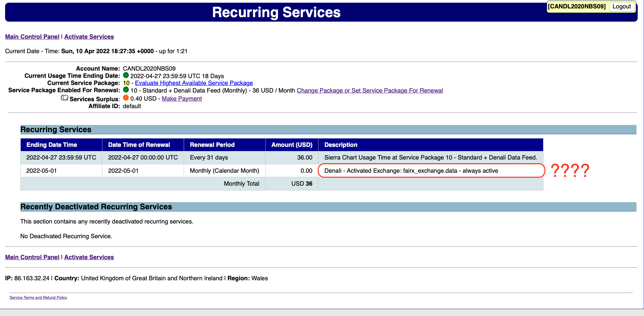Select the 2022-04-27 23:59:59 UTC ending date cell
Viewport: 644px width, 316px height.
61,158
